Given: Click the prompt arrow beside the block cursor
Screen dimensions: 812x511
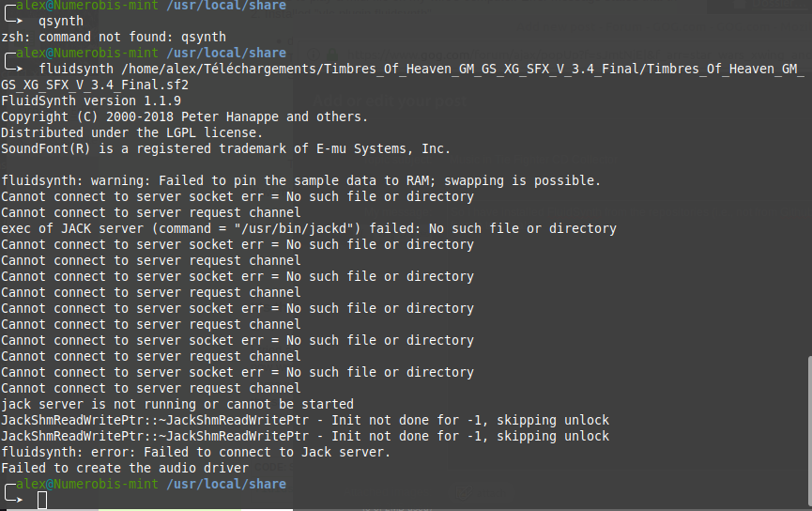Looking at the screenshot, I should pyautogui.click(x=13, y=496).
